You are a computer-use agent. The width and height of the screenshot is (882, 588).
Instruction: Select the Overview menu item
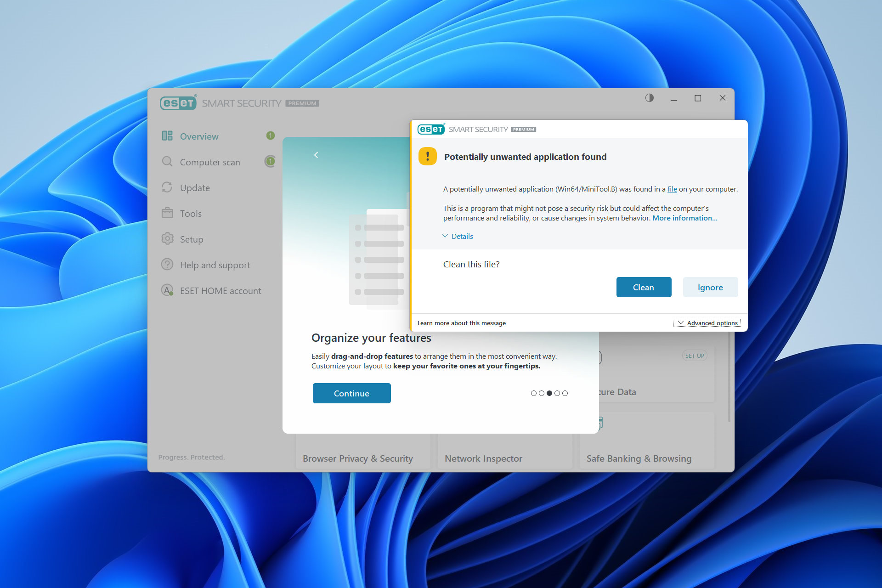point(199,136)
